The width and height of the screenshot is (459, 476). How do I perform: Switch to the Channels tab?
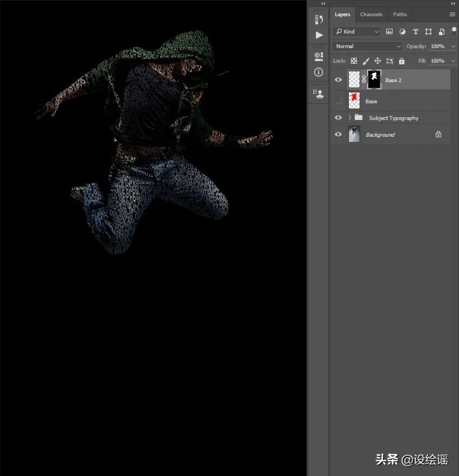click(371, 14)
